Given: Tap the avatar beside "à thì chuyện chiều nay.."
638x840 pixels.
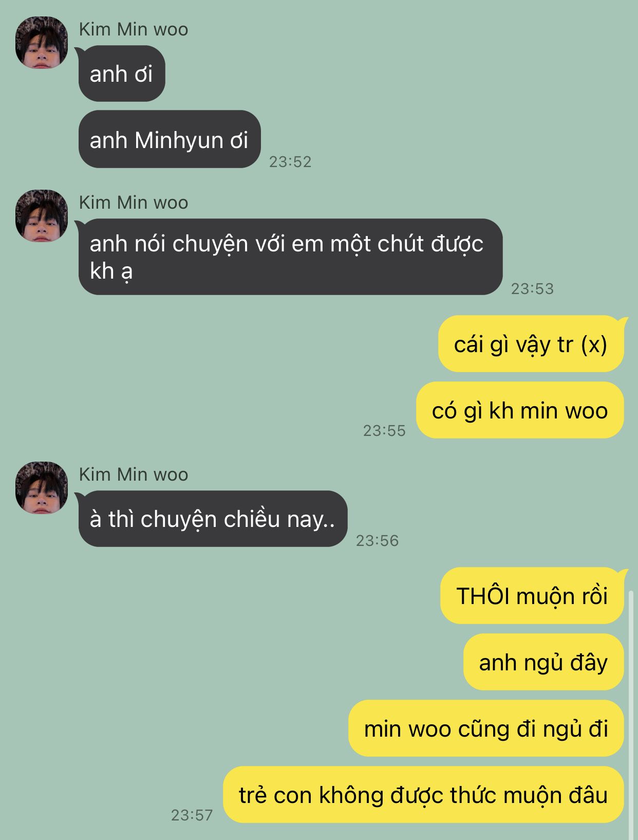Looking at the screenshot, I should [42, 487].
